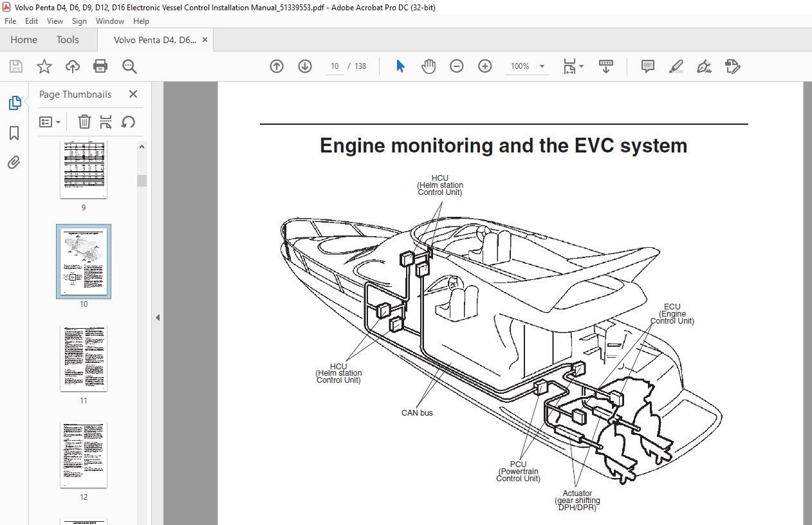Open the Help menu
The width and height of the screenshot is (812, 525).
tap(141, 21)
